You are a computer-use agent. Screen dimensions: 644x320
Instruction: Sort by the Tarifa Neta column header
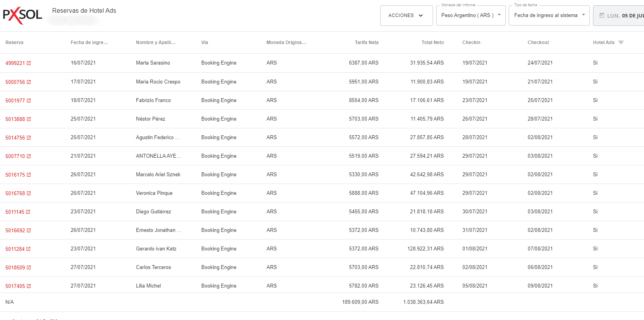tap(366, 43)
